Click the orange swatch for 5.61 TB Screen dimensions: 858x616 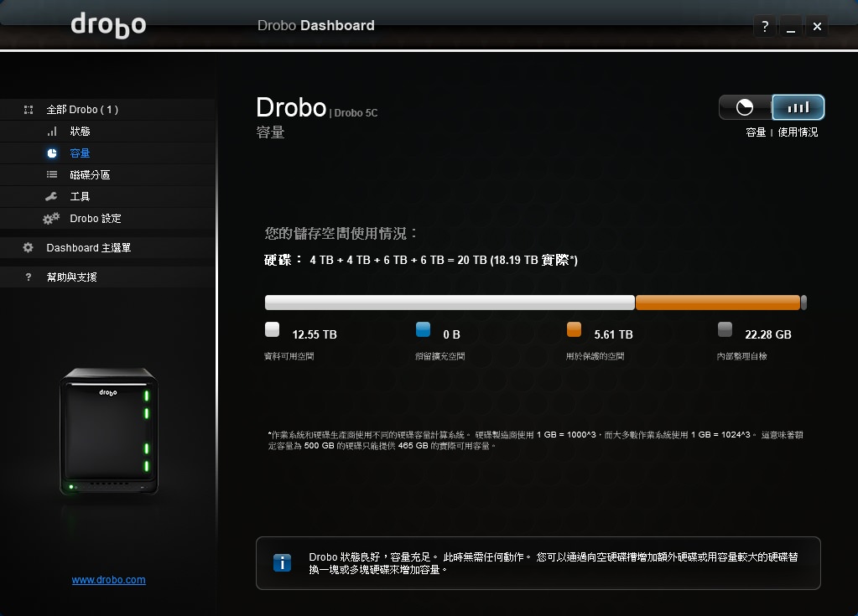pos(574,329)
